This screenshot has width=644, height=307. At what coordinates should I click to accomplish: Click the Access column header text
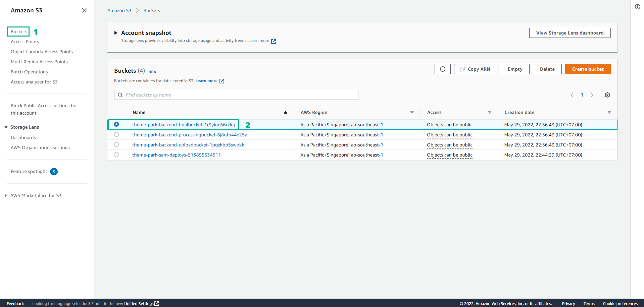click(x=434, y=112)
